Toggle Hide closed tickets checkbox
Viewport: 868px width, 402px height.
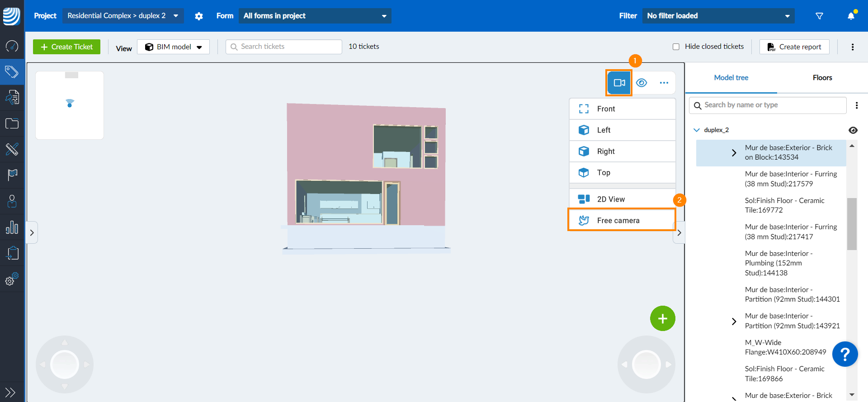tap(676, 47)
